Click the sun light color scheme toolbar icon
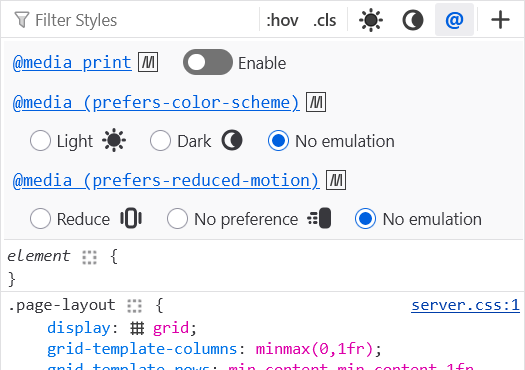This screenshot has height=370, width=525. 371,20
